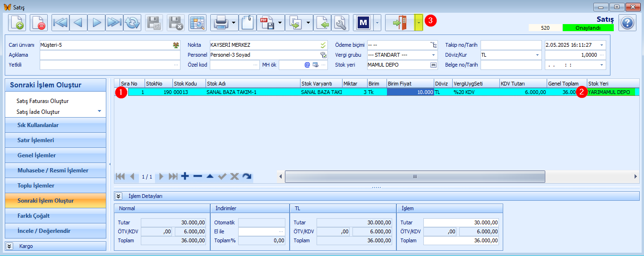The height and width of the screenshot is (256, 644).
Task: Open the yellow highlighted exit dropdown arrow
Action: point(419,22)
